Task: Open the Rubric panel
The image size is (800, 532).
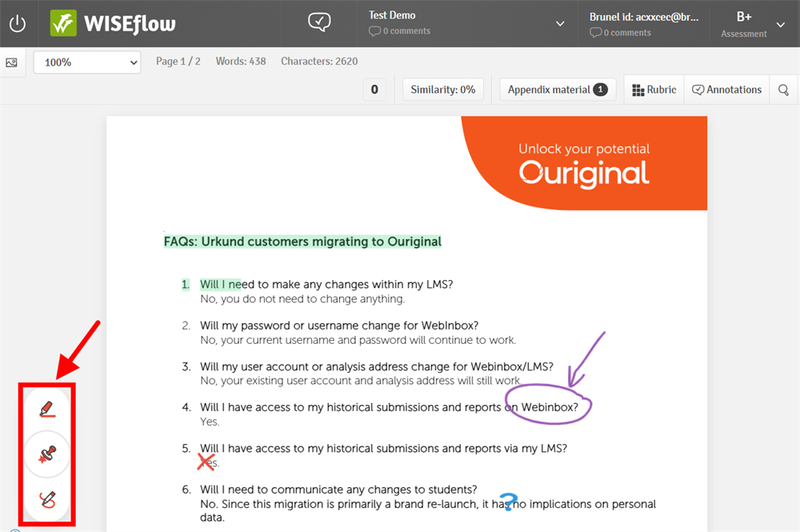Action: tap(654, 90)
